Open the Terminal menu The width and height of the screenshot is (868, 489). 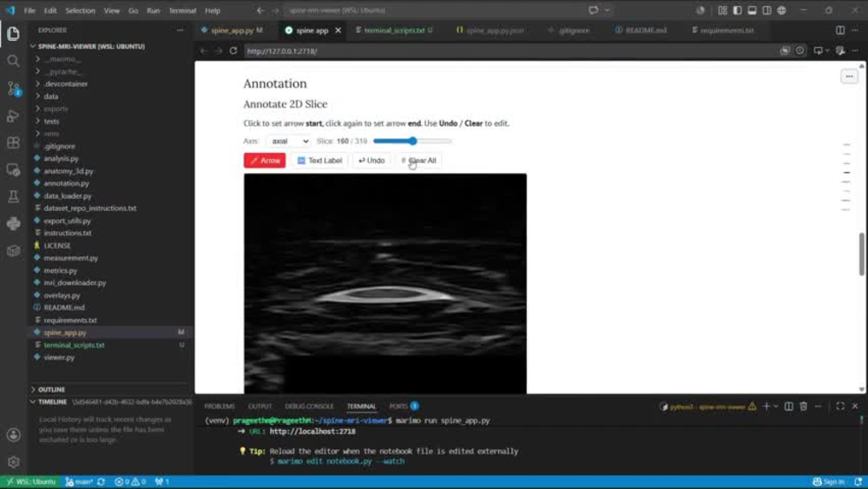(x=182, y=10)
